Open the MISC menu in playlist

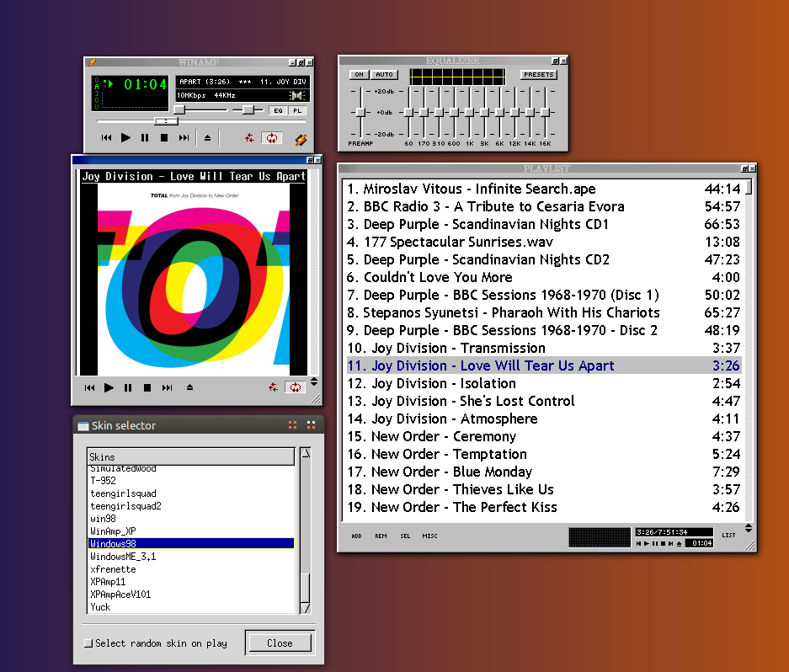429,536
